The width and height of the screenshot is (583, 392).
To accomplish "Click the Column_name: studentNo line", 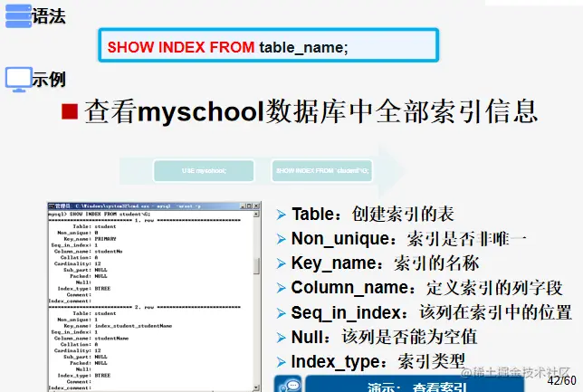I will point(88,252).
